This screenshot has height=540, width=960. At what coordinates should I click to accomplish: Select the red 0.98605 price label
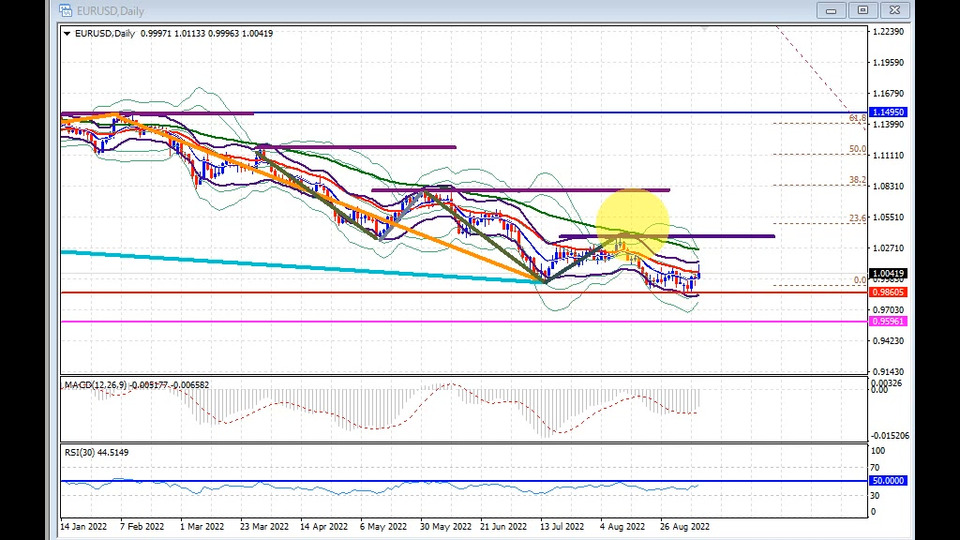pos(888,292)
